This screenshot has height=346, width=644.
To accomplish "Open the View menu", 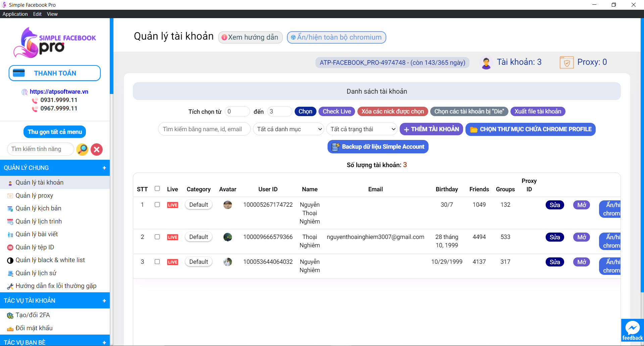I will coord(52,14).
